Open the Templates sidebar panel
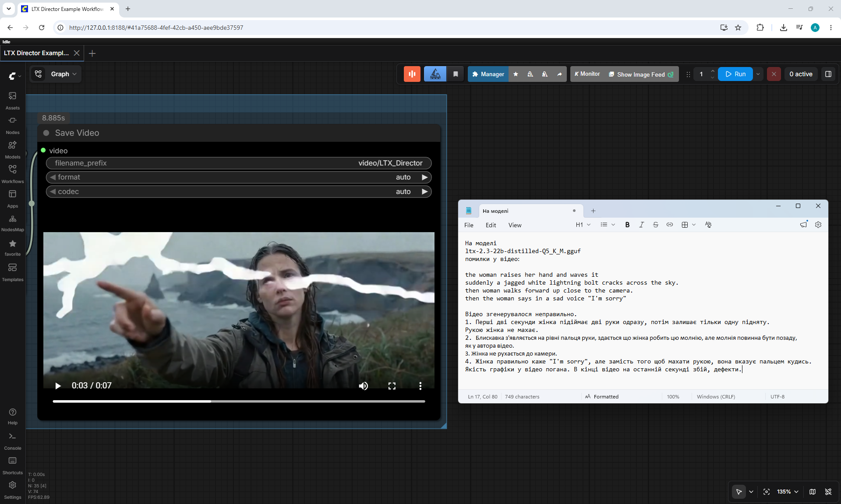 (x=13, y=272)
